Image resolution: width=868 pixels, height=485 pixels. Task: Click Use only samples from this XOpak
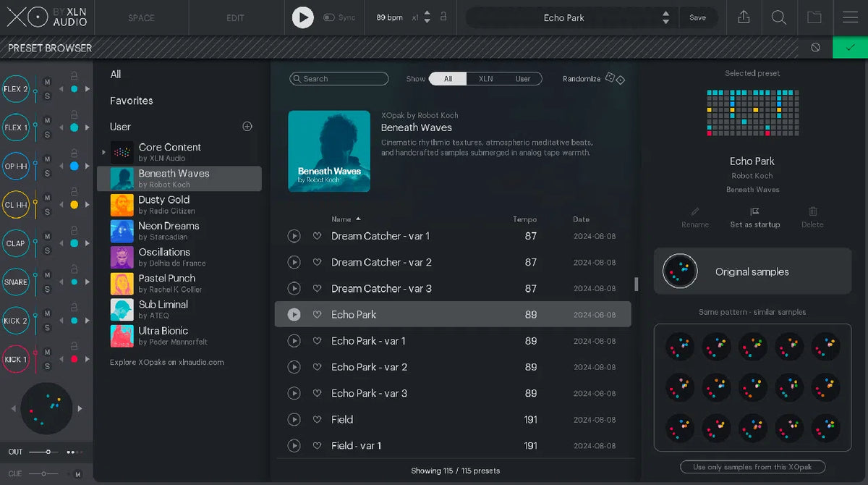click(752, 467)
